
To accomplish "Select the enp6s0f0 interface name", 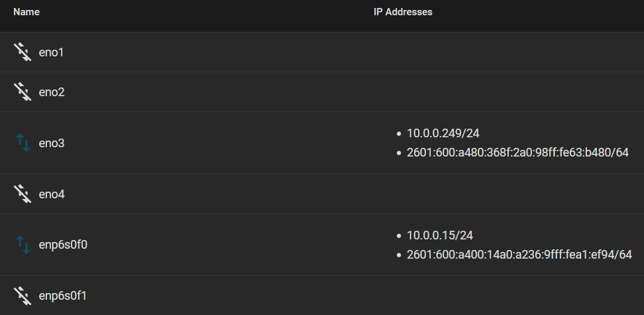I will pos(63,245).
